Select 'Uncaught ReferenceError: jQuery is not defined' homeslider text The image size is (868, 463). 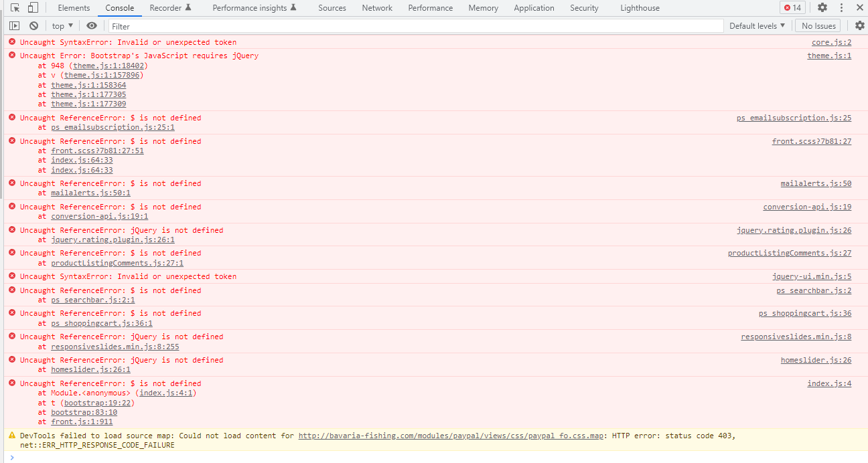point(121,360)
